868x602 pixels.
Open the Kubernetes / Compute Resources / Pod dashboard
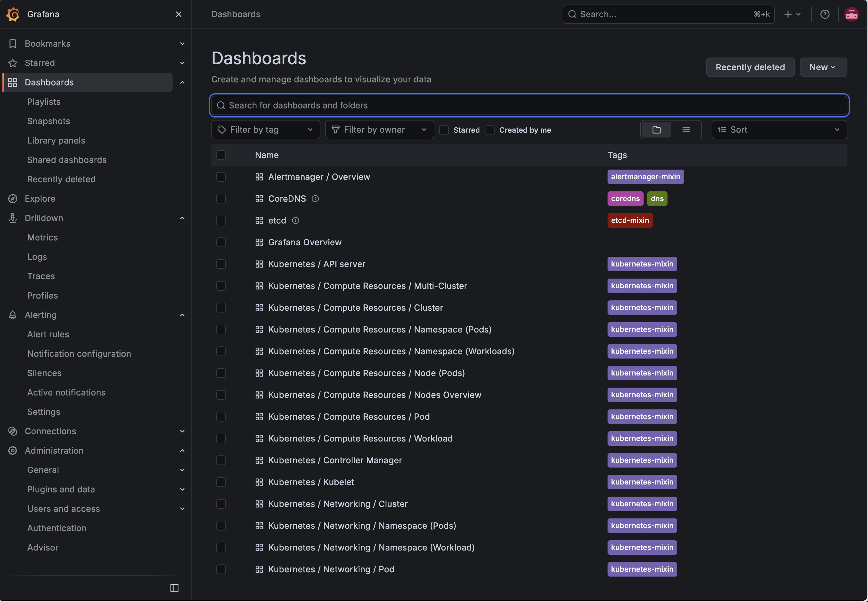click(x=349, y=417)
